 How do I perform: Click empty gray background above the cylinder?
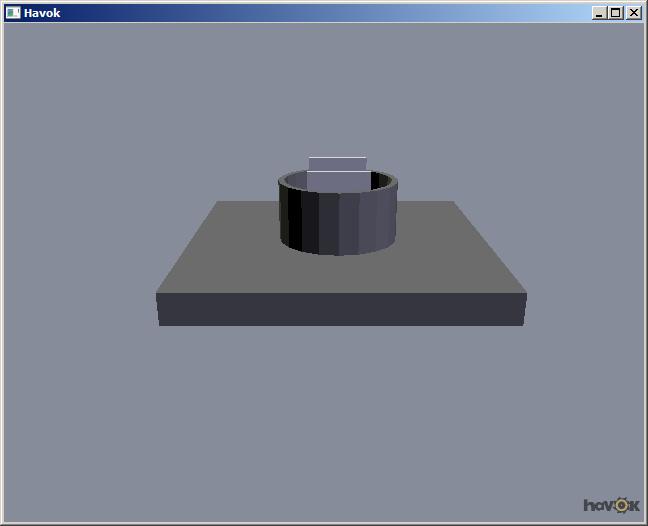click(337, 90)
